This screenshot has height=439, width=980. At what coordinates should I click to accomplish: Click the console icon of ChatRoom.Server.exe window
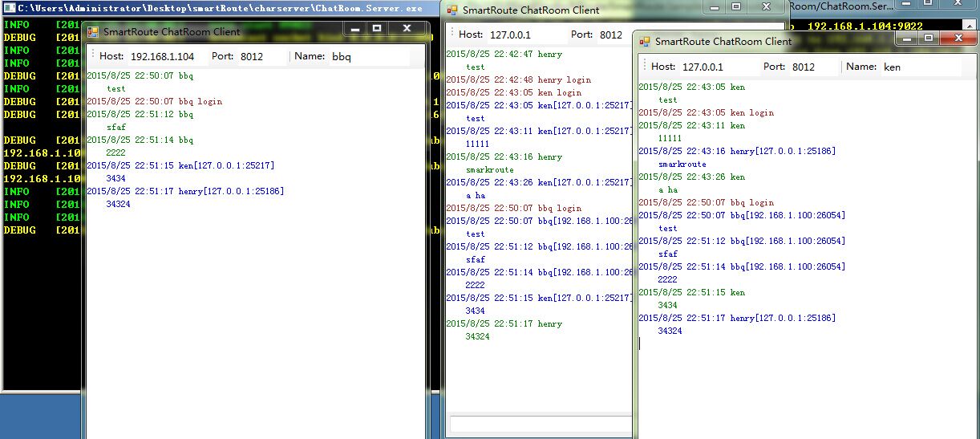pyautogui.click(x=10, y=7)
